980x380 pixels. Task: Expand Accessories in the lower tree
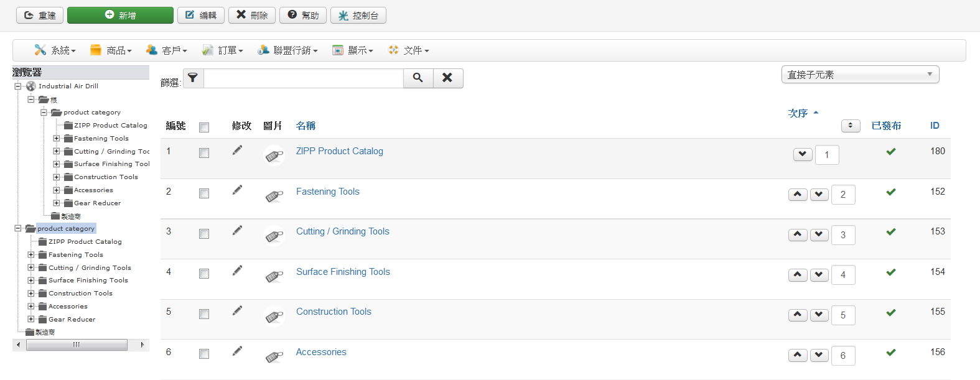pos(31,306)
